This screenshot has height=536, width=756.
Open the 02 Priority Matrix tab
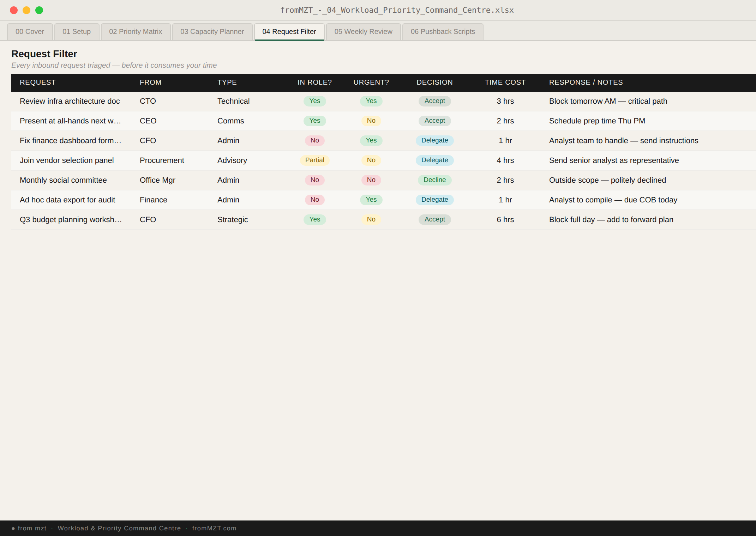(x=136, y=32)
